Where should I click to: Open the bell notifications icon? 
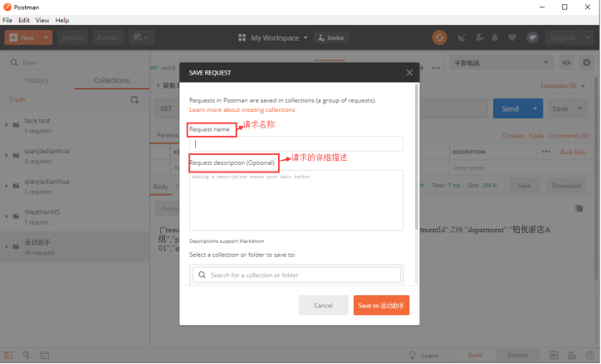tap(495, 37)
